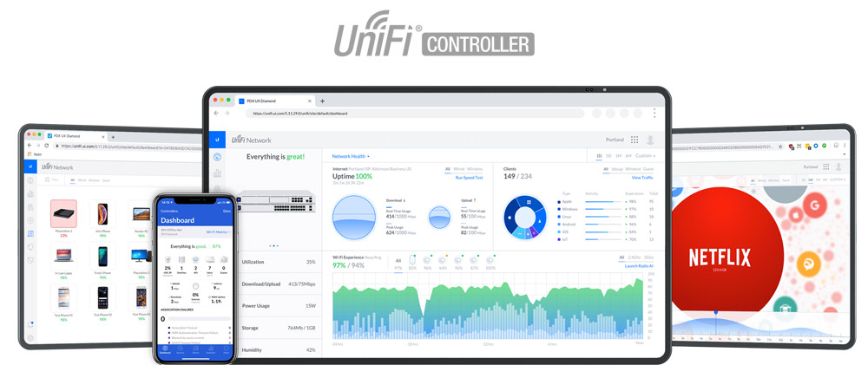Click the browser back arrow in center window

tap(216, 113)
